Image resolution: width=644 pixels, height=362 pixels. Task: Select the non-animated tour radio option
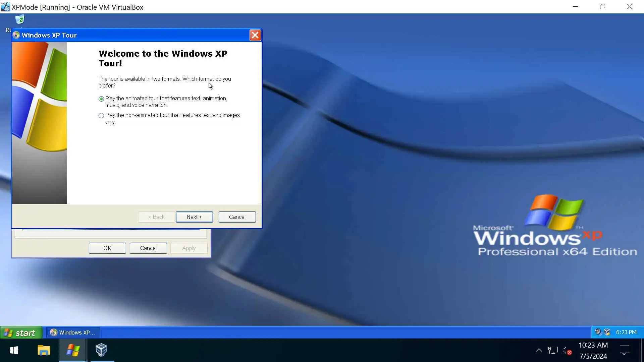[x=101, y=116]
